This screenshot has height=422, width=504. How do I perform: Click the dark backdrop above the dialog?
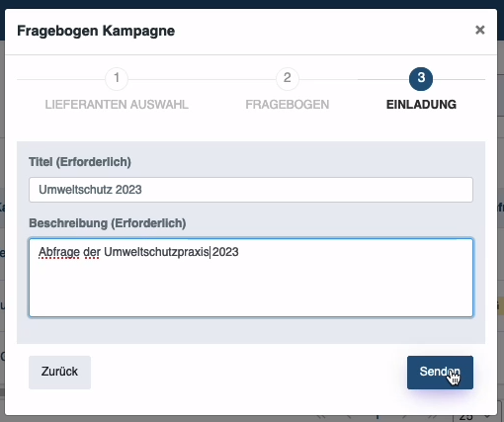coord(252,4)
